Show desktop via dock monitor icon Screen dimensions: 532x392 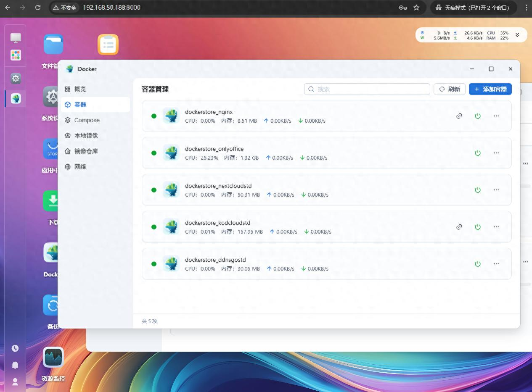(16, 38)
